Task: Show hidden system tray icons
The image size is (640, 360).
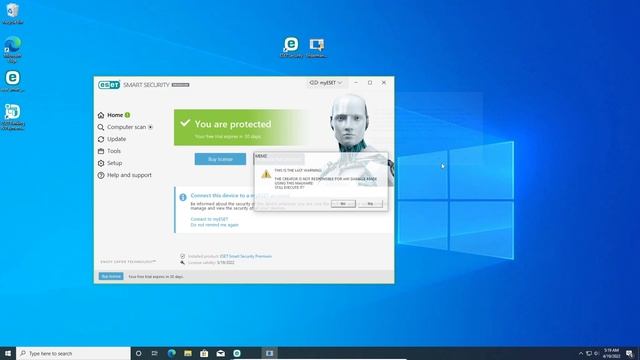Action: tap(581, 353)
